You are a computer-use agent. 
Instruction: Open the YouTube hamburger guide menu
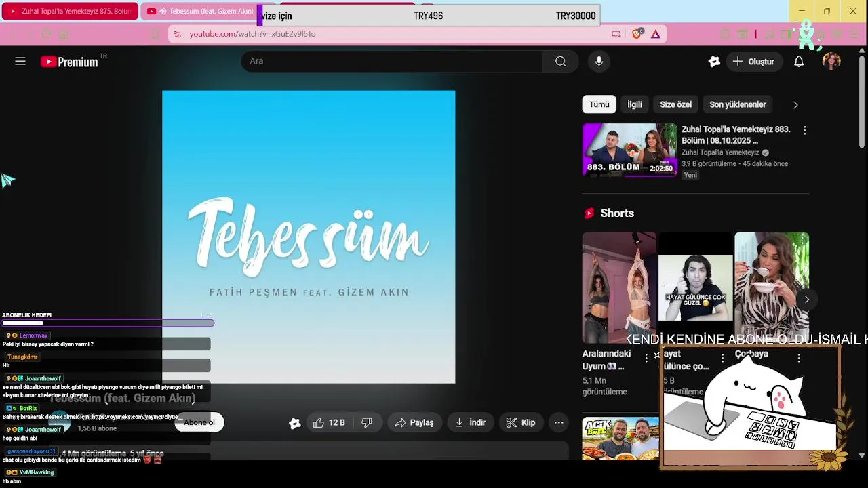(20, 61)
